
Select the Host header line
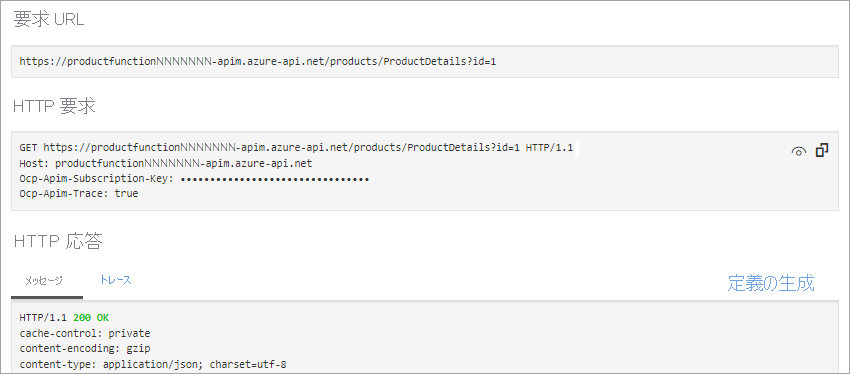coord(166,163)
